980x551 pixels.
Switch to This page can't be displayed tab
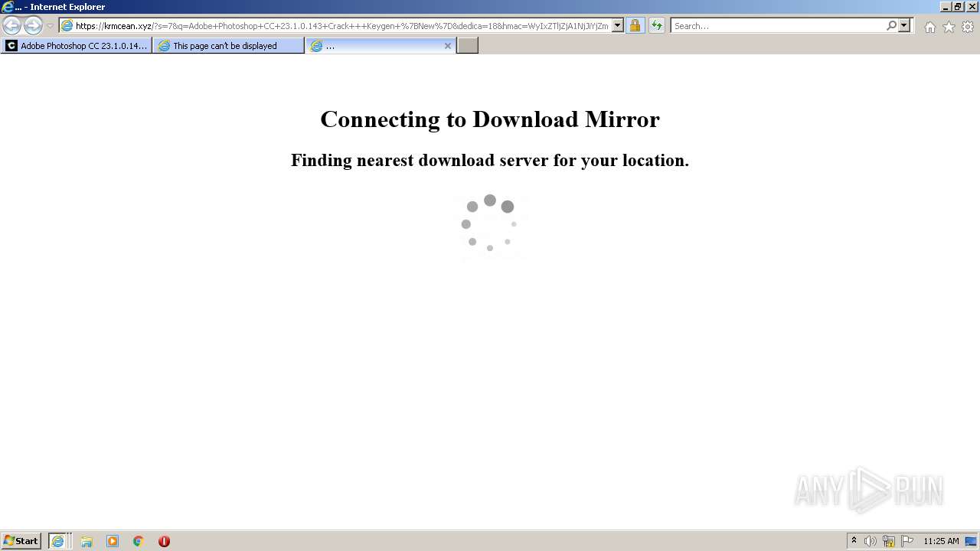228,46
